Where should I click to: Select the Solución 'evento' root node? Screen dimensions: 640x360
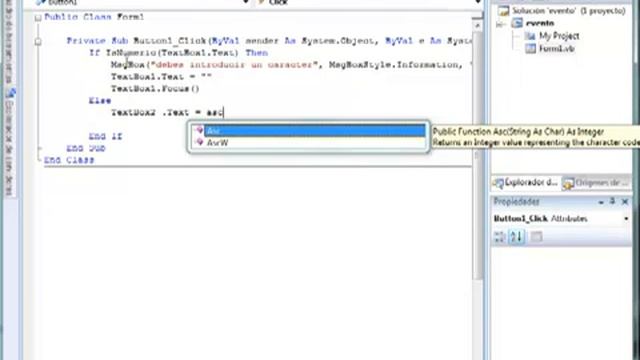[569, 11]
